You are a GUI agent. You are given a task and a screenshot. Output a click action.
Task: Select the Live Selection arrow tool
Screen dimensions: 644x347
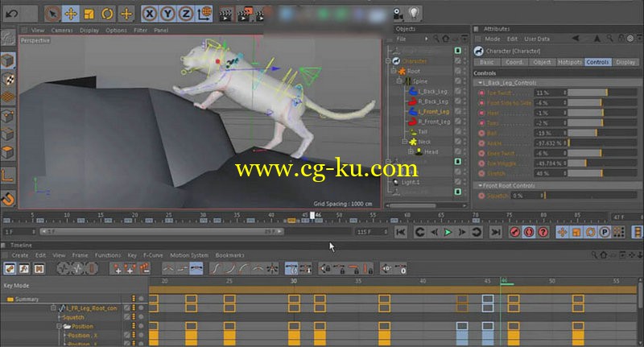coord(52,14)
